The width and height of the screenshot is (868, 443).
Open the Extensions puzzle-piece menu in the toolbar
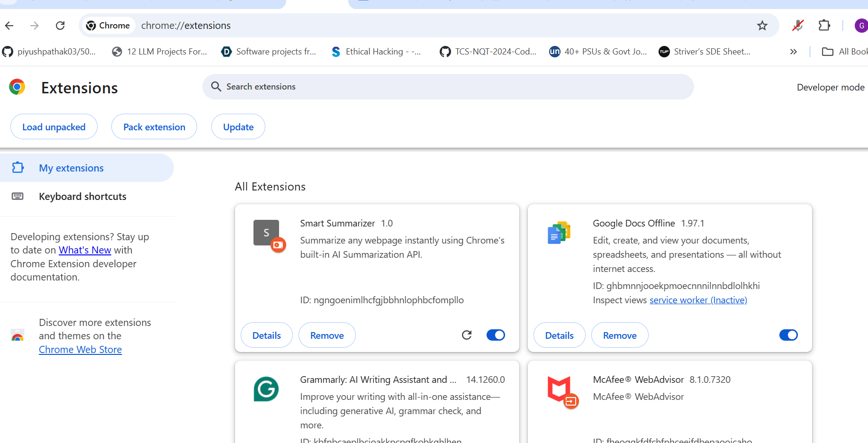point(824,26)
